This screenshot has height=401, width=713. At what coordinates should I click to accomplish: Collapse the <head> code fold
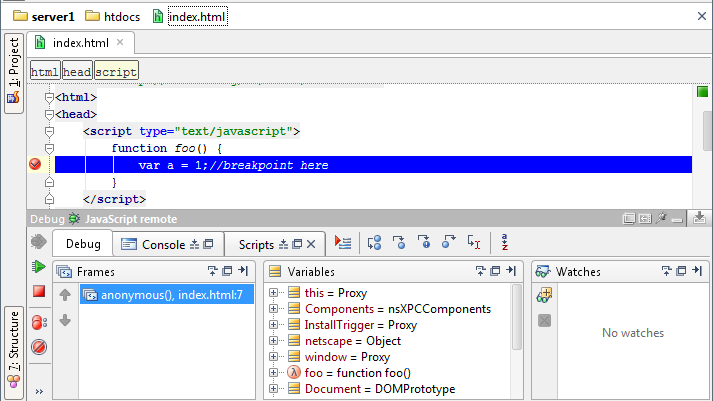(x=49, y=114)
